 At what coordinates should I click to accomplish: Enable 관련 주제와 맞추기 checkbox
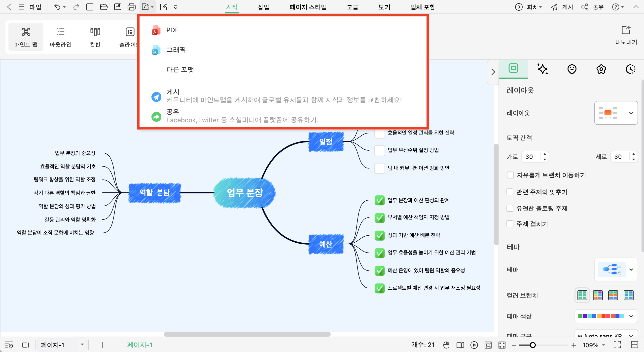tap(510, 192)
